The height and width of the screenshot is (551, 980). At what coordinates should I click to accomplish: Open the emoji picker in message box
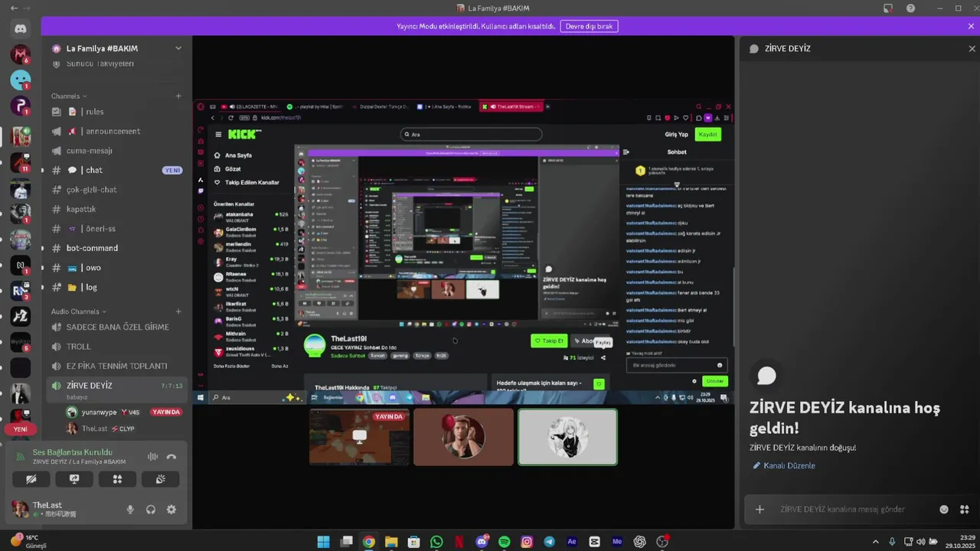point(944,509)
